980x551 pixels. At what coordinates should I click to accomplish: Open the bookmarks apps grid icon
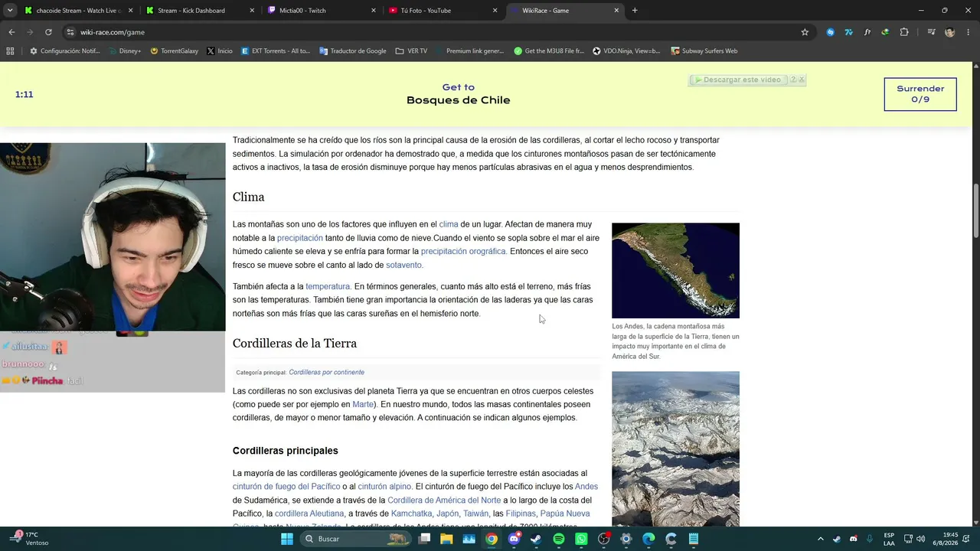coord(10,51)
